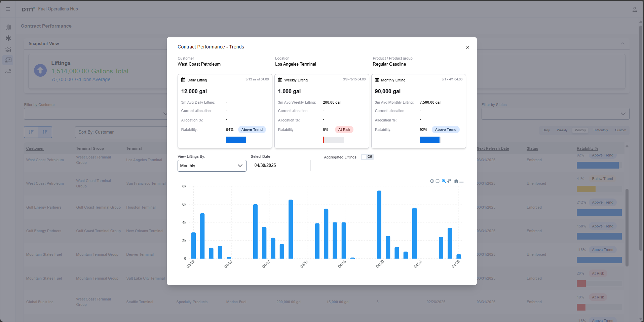644x322 pixels.
Task: Select the Denver Terminal cell
Action: point(140,254)
